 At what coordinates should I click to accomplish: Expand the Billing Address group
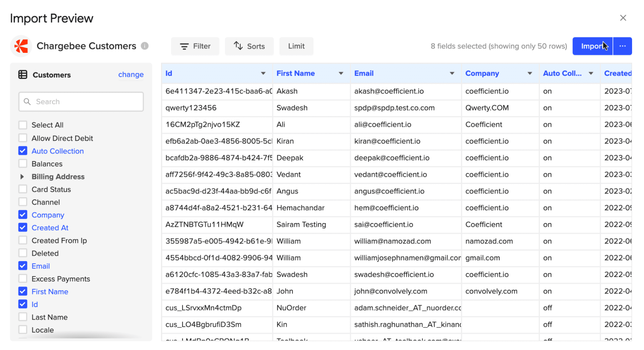pyautogui.click(x=22, y=177)
